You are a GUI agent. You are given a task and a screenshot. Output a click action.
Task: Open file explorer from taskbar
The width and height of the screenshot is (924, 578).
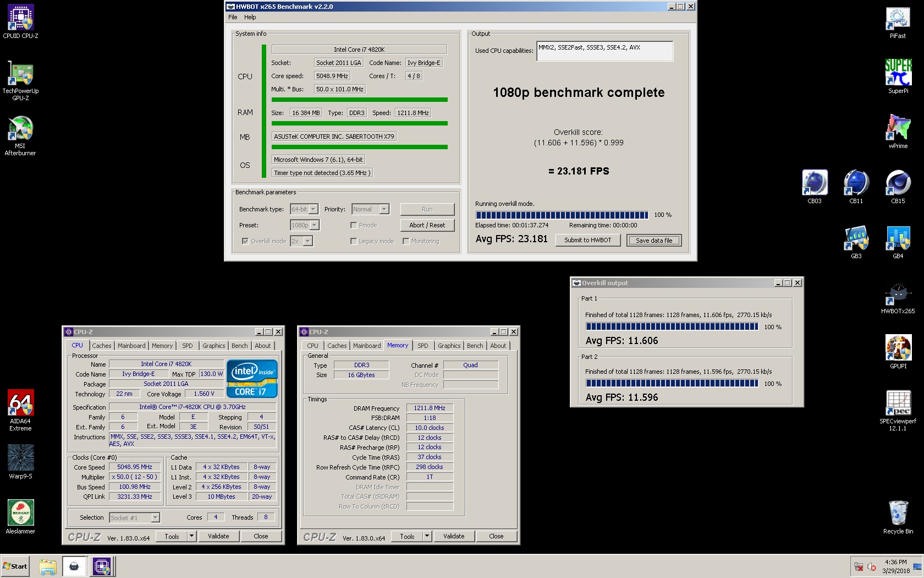pyautogui.click(x=48, y=566)
